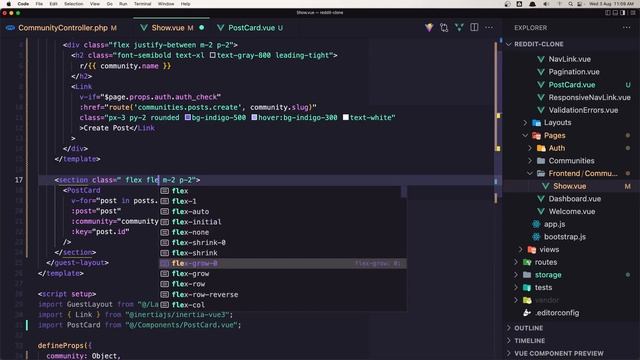Select flex-grow-0 highlighted suggestion
640x360 pixels.
(x=282, y=263)
